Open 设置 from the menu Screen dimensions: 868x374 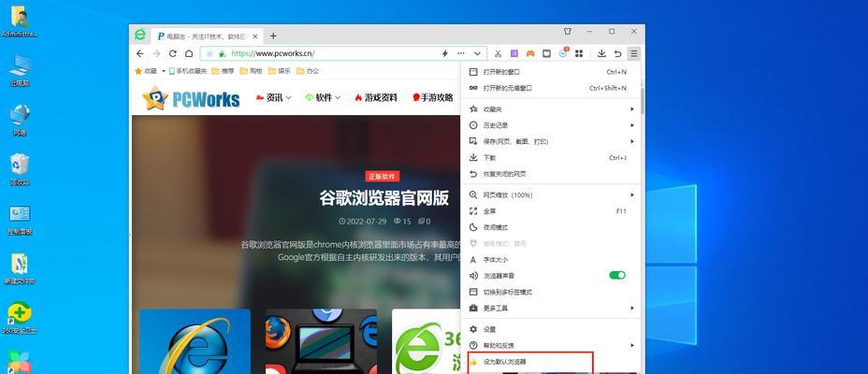pos(551,329)
